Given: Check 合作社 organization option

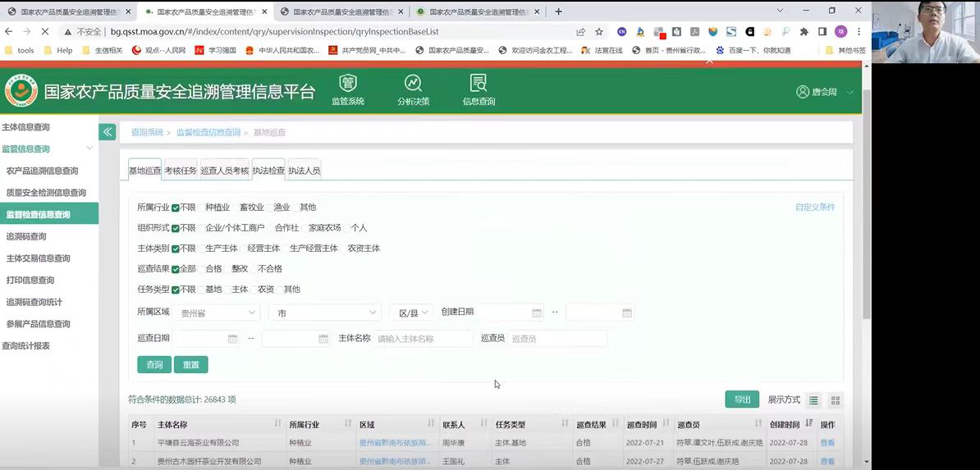Looking at the screenshot, I should [x=282, y=228].
